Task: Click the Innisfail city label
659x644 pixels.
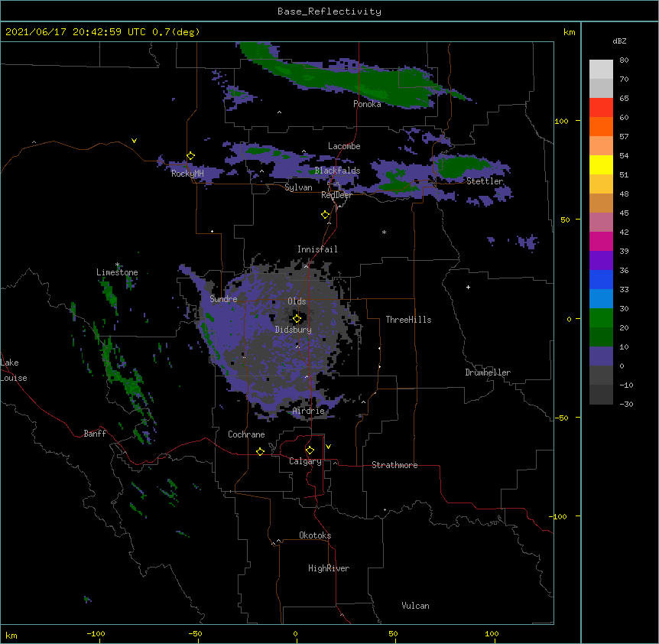Action: click(317, 249)
